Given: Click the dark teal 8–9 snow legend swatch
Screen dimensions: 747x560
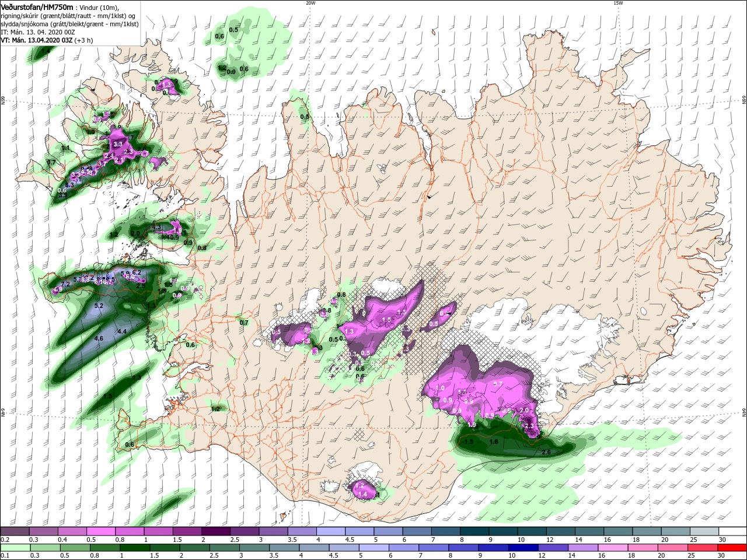Looking at the screenshot, I should tap(474, 532).
